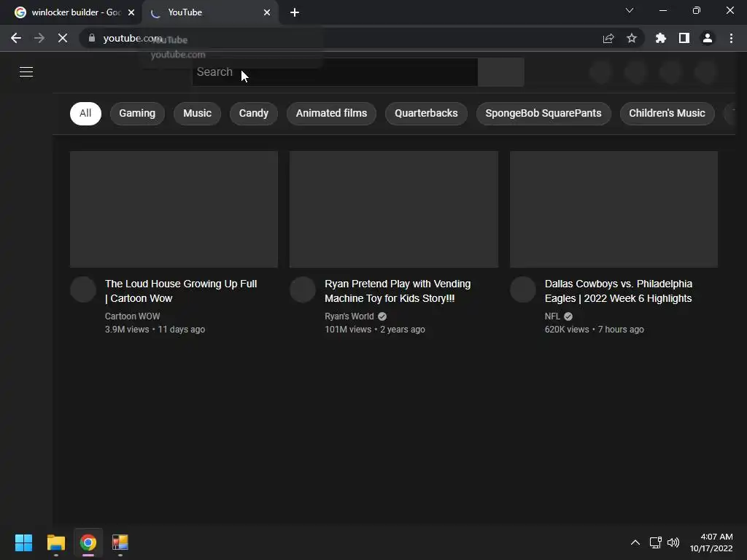Image resolution: width=747 pixels, height=560 pixels.
Task: Click Ryan Pretend Play with Vending title
Action: click(x=398, y=291)
